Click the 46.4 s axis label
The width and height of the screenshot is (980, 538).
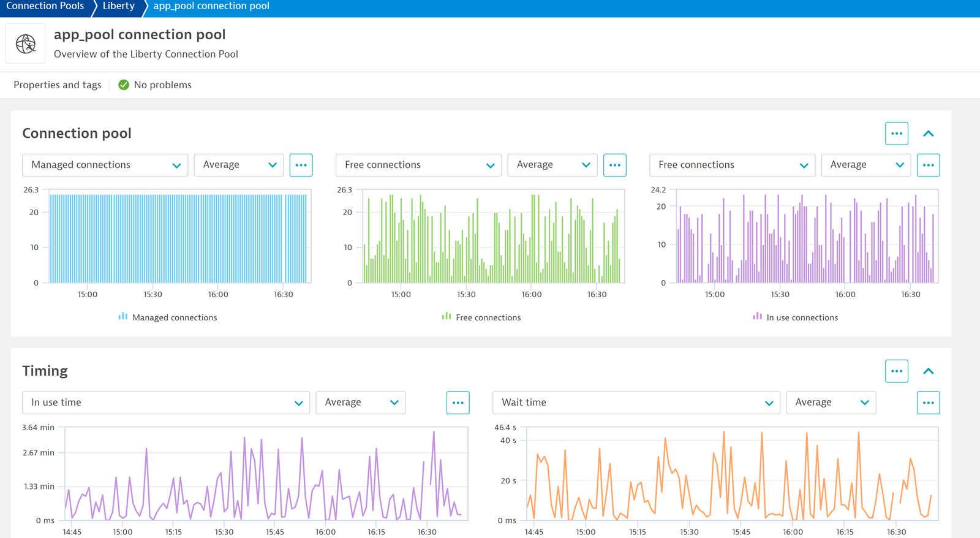pyautogui.click(x=505, y=428)
